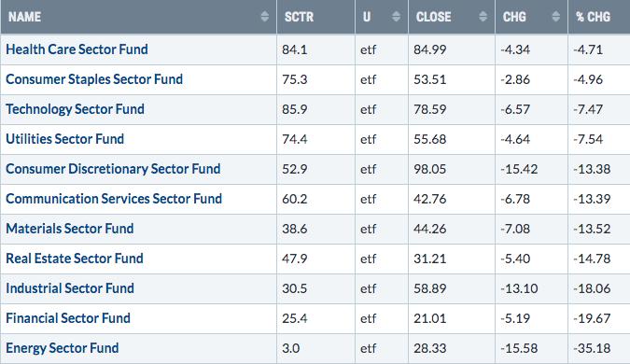Open Real Estate Sector Fund link
Viewport: 630px width, 364px height.
tap(75, 259)
